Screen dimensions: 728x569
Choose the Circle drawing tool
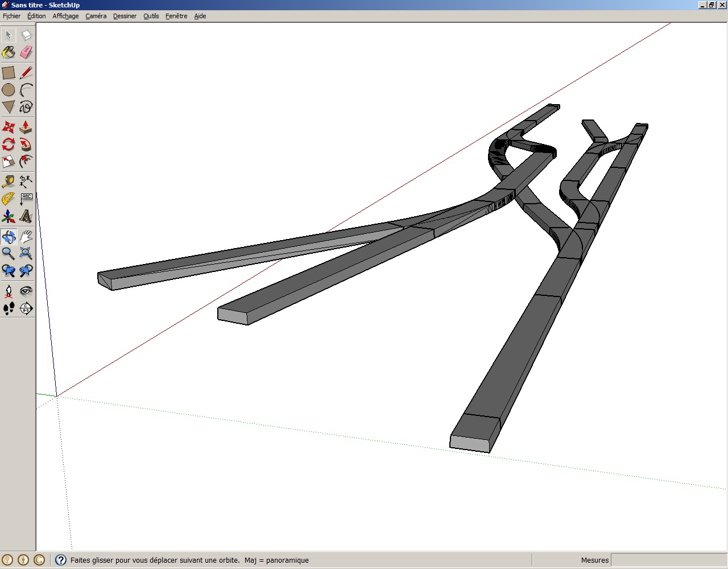point(9,90)
